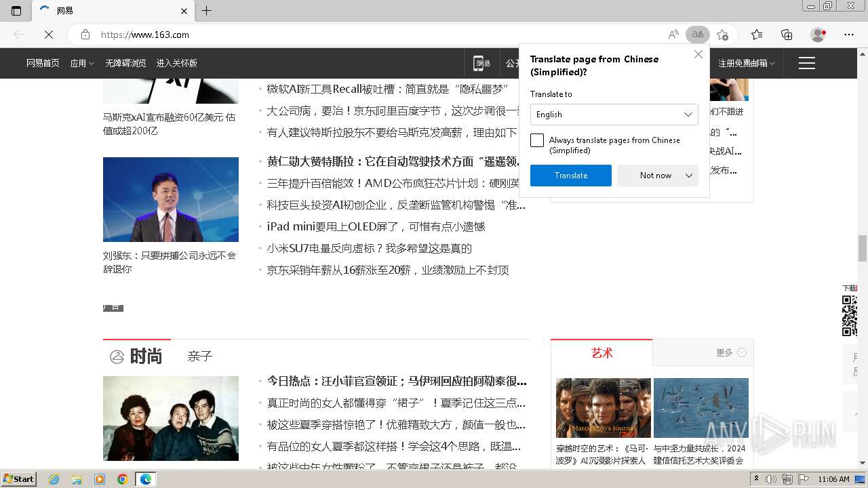The width and height of the screenshot is (868, 488).
Task: Select 无障碍浏览 option
Action: (x=125, y=63)
